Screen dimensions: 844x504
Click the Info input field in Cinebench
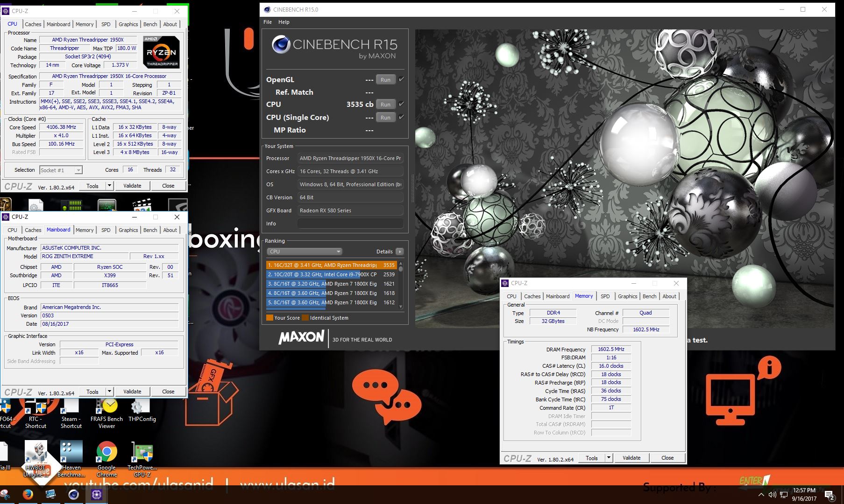[x=350, y=224]
